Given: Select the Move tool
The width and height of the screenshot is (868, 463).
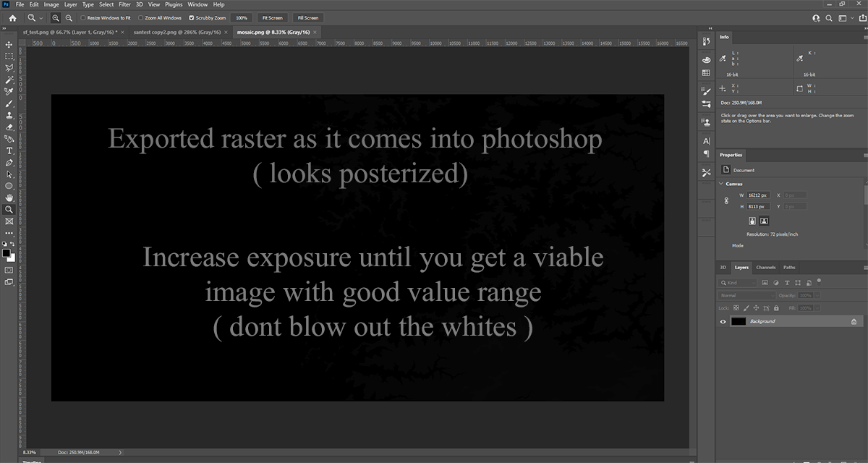Looking at the screenshot, I should point(9,44).
